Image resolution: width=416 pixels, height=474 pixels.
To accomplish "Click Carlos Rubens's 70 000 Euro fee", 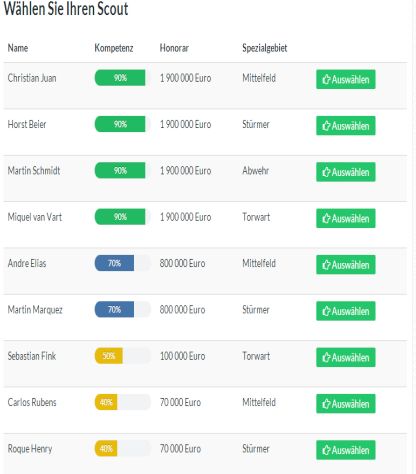I will (180, 402).
